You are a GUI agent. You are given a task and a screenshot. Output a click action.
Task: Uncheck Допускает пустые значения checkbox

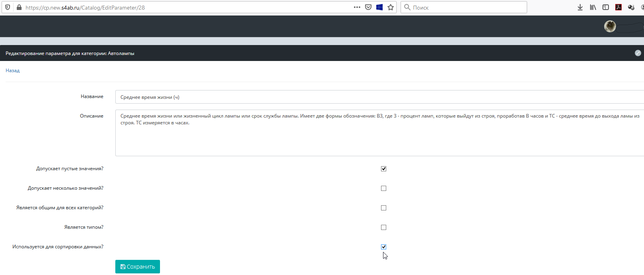[383, 169]
